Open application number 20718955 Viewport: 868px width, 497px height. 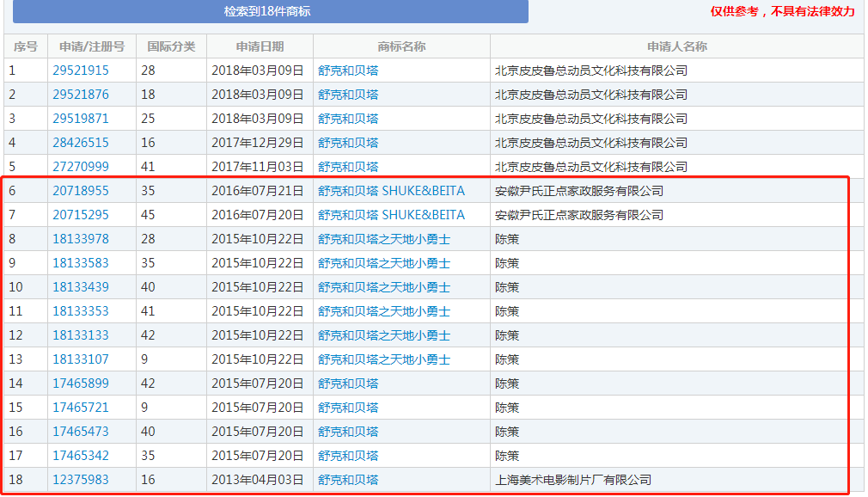81,191
